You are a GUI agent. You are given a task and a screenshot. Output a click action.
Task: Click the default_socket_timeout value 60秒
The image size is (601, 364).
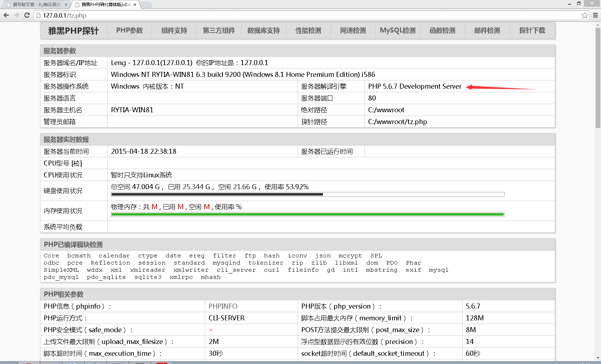coord(473,354)
